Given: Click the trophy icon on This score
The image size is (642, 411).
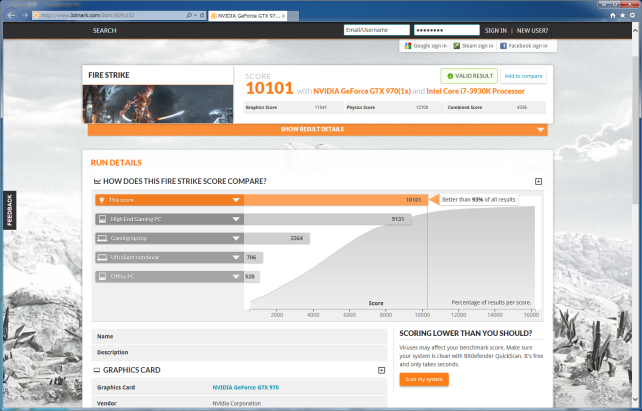Looking at the screenshot, I should [102, 200].
